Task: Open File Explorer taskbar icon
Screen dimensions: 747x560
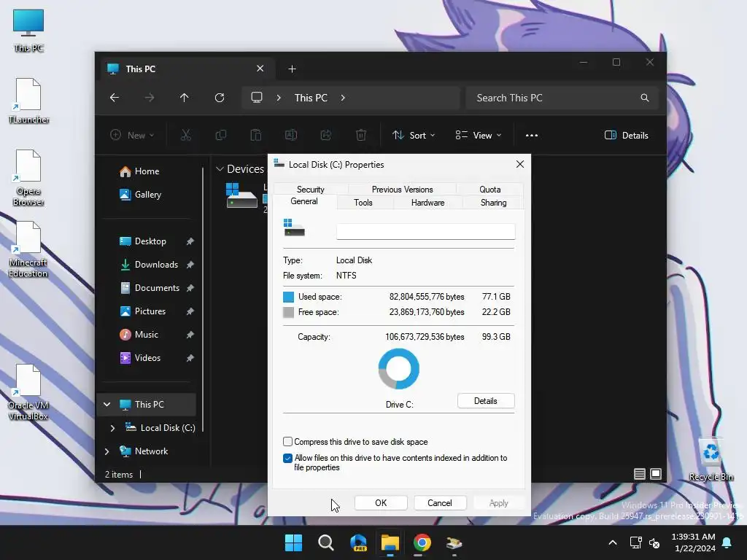Action: point(390,542)
